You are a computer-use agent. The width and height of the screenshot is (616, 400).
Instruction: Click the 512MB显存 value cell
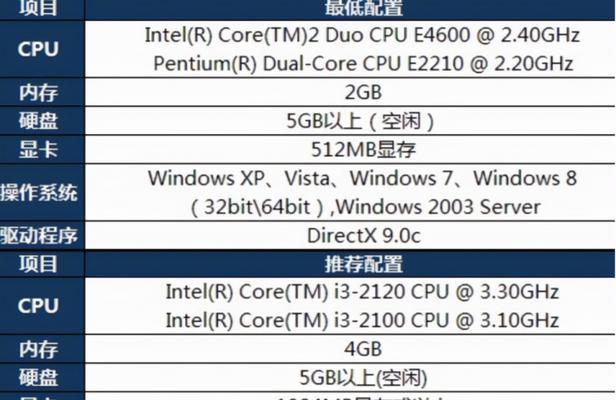350,149
